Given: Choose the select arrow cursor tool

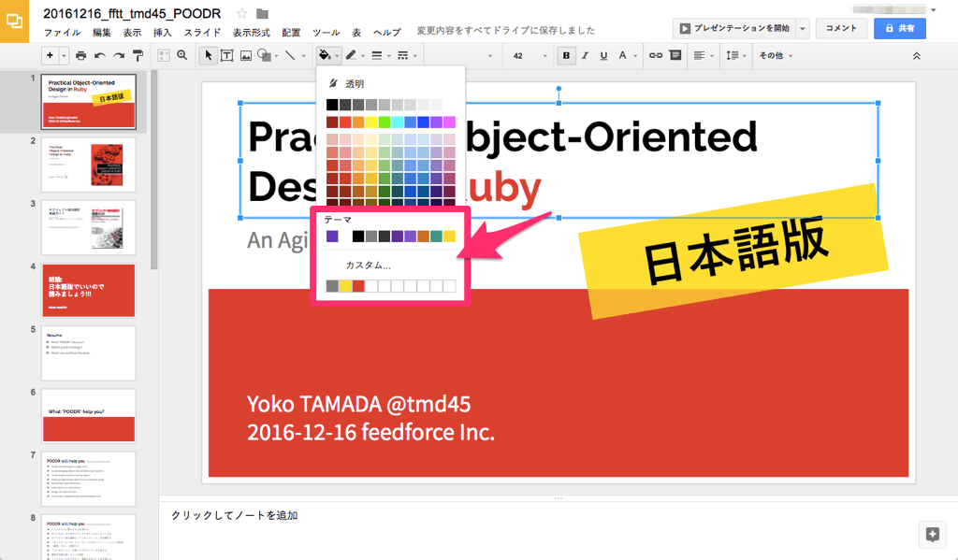Looking at the screenshot, I should click(209, 55).
